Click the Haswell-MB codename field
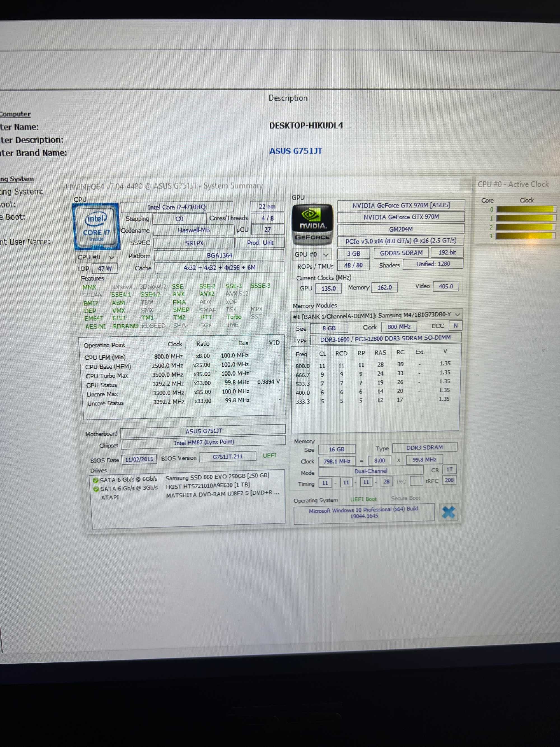The image size is (560, 747). (x=193, y=230)
